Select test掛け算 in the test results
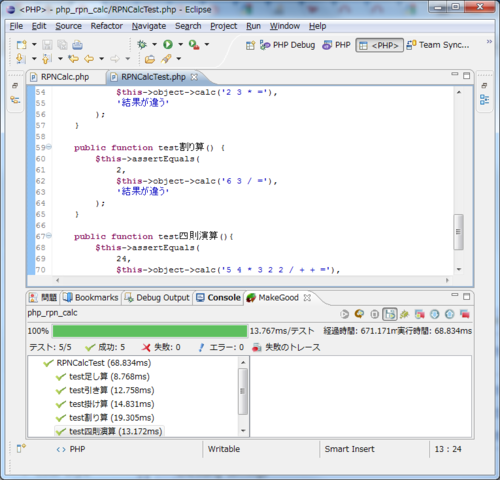 (112, 404)
